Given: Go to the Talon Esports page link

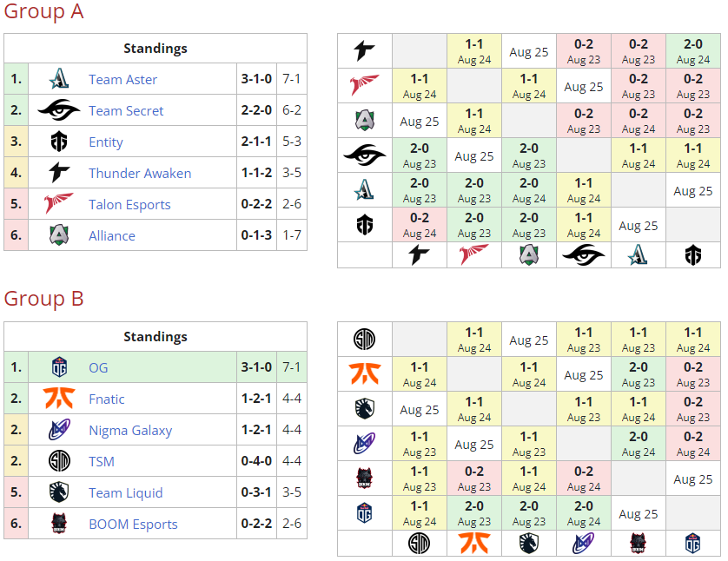Looking at the screenshot, I should 129,204.
